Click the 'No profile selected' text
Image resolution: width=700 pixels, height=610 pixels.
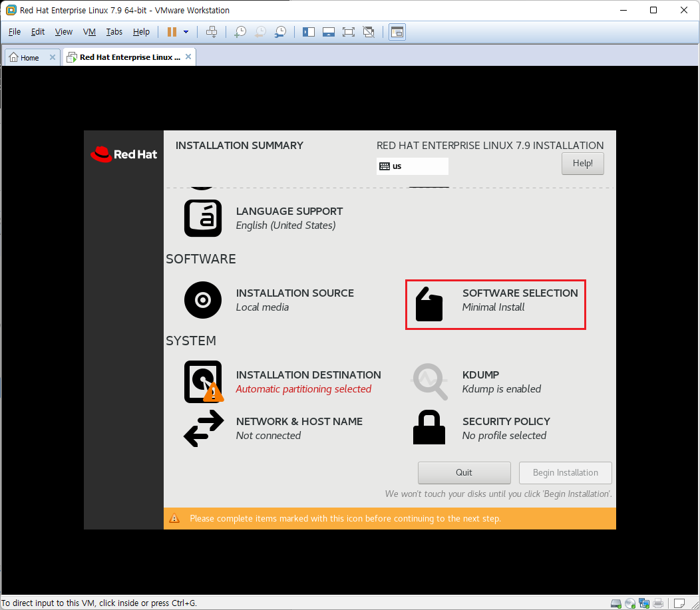point(504,436)
